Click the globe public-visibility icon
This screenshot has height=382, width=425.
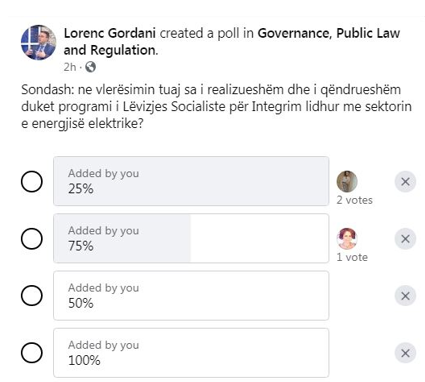coord(90,67)
